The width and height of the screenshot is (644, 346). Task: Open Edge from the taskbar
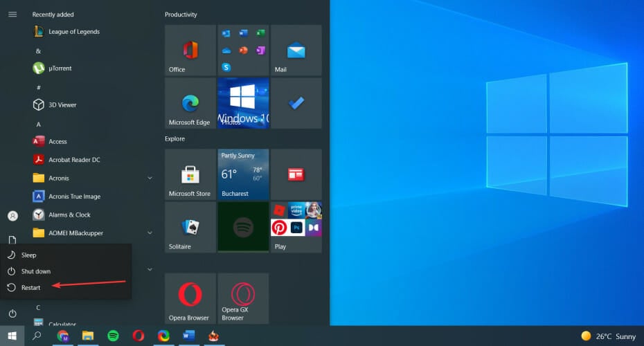[x=163, y=336]
